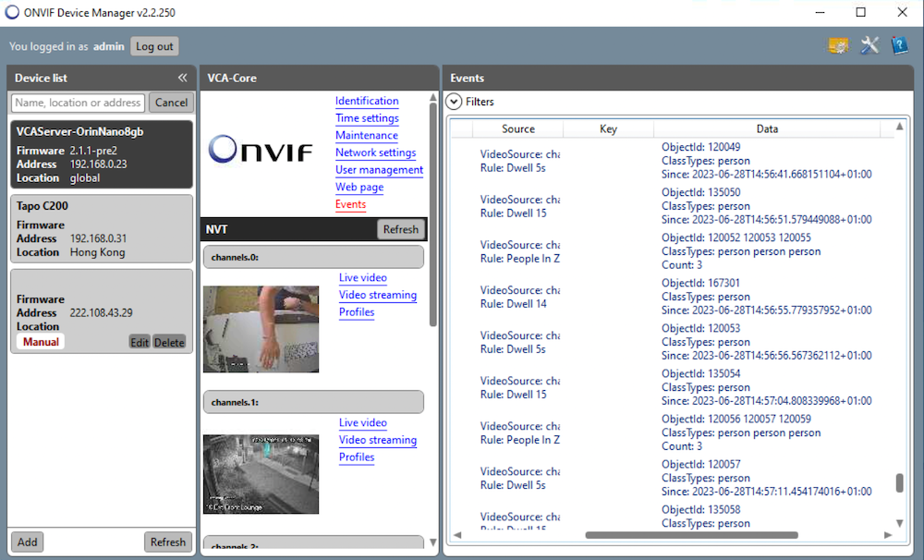The height and width of the screenshot is (560, 924).
Task: Maximize the ONVIF Device Manager window
Action: coord(861,12)
